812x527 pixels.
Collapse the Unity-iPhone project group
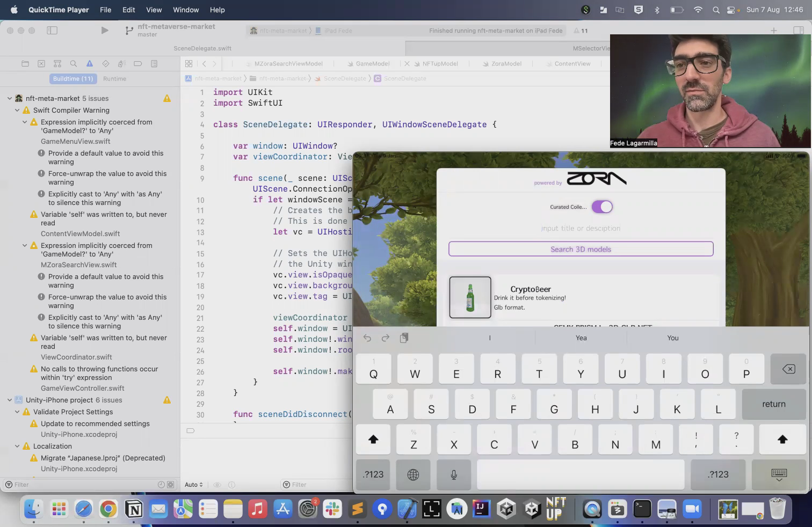(x=10, y=400)
